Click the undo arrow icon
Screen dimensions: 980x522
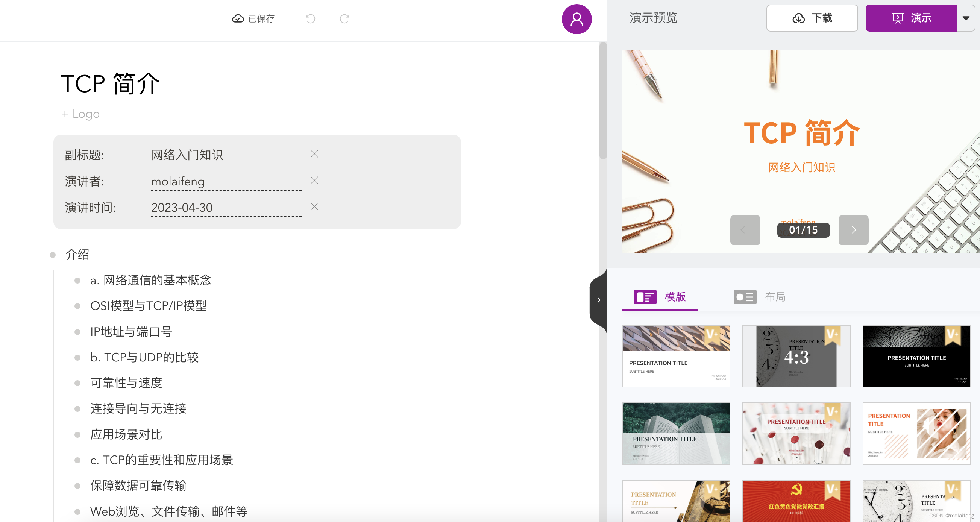pyautogui.click(x=311, y=19)
